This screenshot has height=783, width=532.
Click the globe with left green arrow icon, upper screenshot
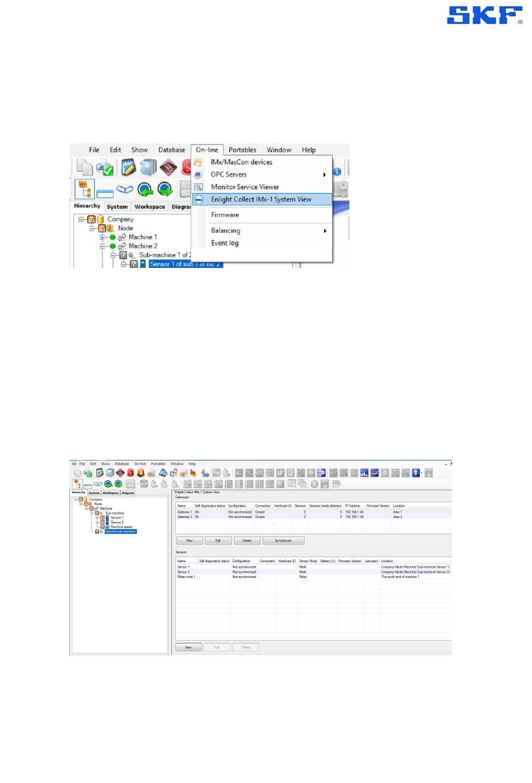click(146, 189)
